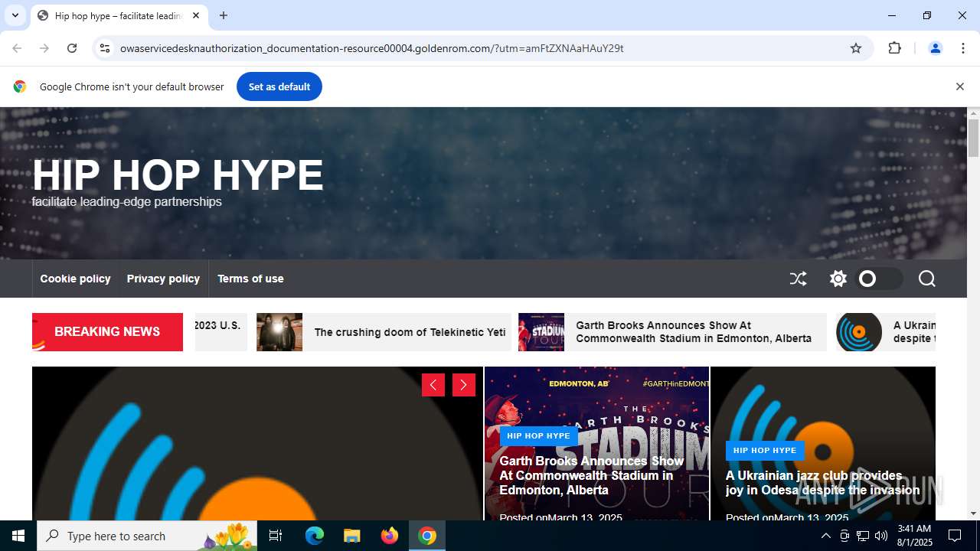
Task: Click the taskbar search box
Action: pos(149,536)
